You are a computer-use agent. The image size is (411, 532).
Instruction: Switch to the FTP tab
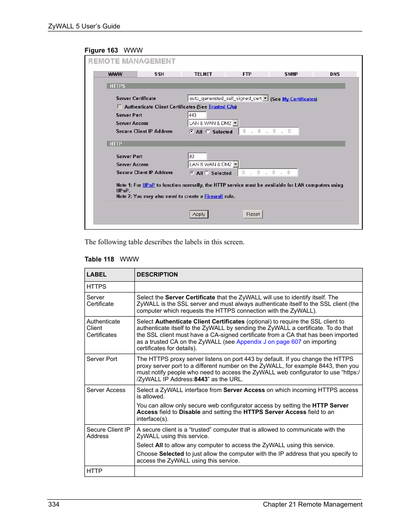[247, 74]
